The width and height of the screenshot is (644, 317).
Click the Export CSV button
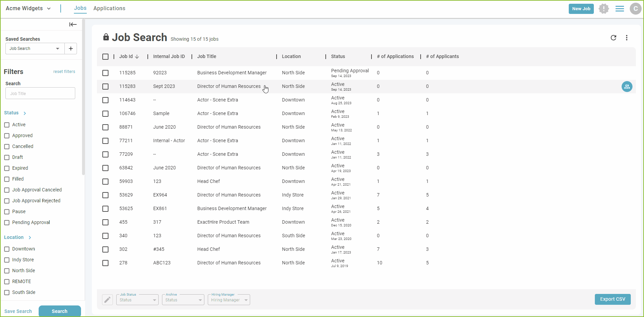pos(612,299)
